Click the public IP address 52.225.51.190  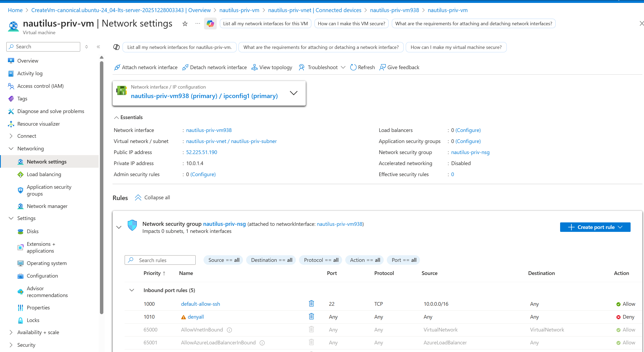(201, 152)
